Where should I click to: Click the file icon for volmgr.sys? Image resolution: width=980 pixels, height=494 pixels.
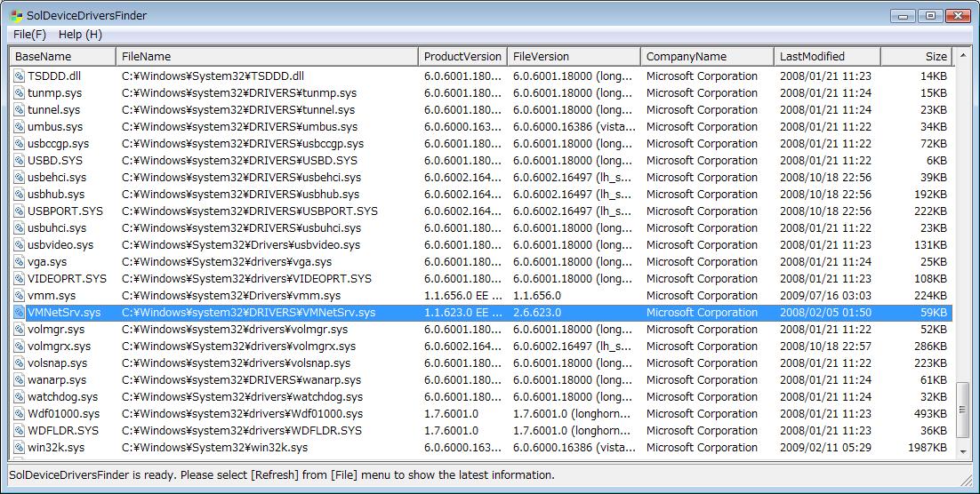point(19,329)
